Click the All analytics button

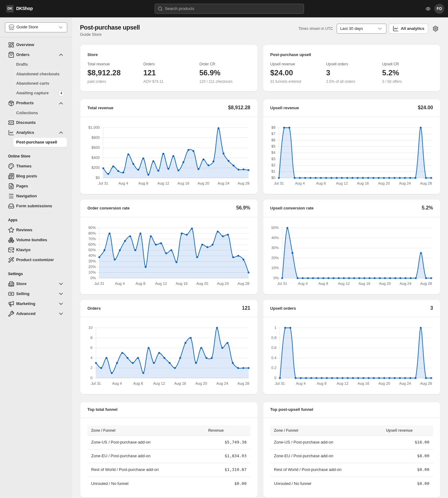tap(408, 29)
